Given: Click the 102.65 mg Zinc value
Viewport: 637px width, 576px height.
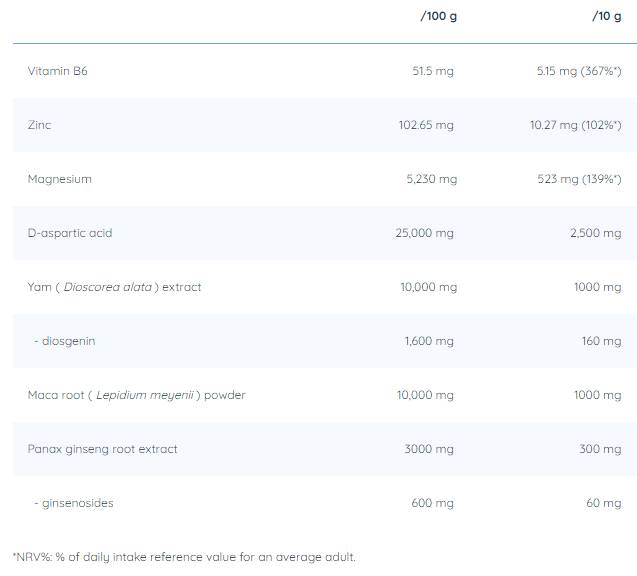Looking at the screenshot, I should point(426,125).
